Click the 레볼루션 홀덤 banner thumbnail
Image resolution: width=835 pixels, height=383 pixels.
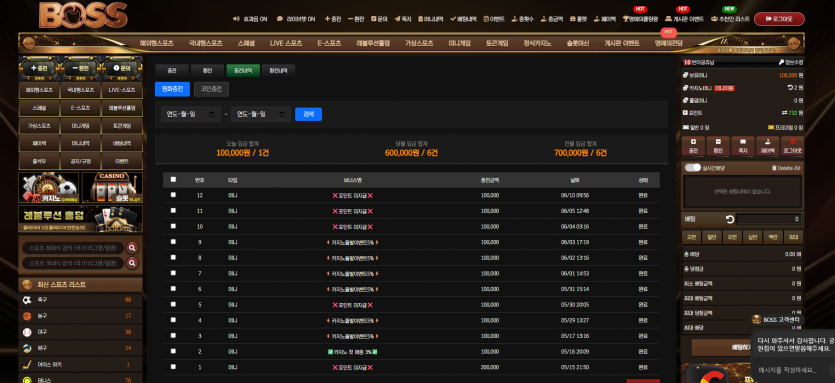80,219
